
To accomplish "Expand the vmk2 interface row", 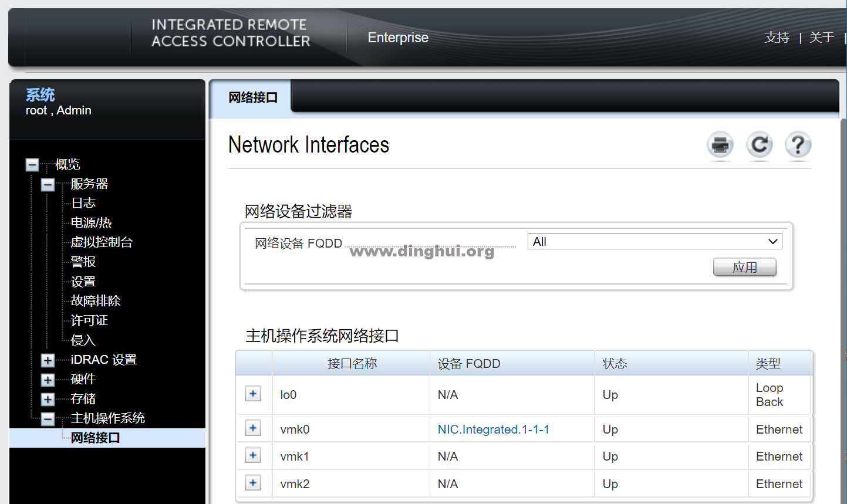I will [253, 483].
